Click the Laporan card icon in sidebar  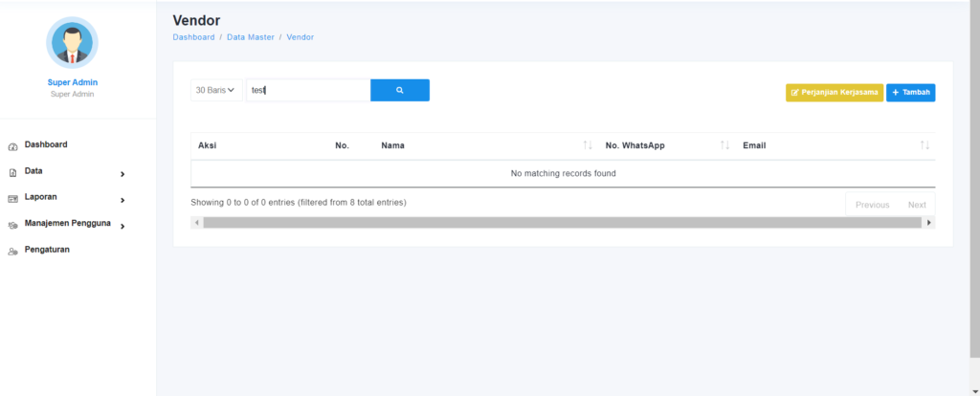[12, 199]
